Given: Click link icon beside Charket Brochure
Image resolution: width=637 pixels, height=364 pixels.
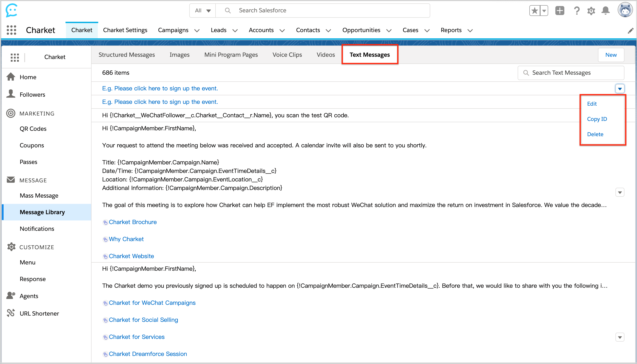Looking at the screenshot, I should [105, 222].
